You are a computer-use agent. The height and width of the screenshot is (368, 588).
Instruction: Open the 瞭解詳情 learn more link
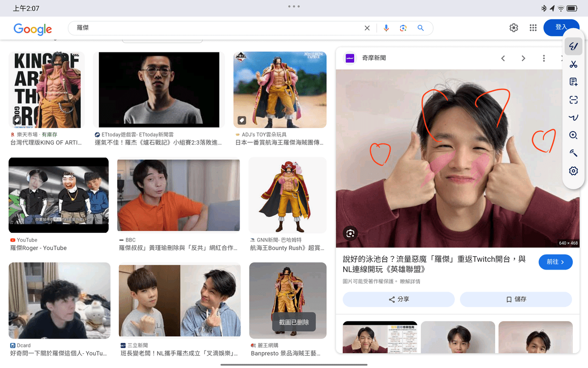[410, 282]
